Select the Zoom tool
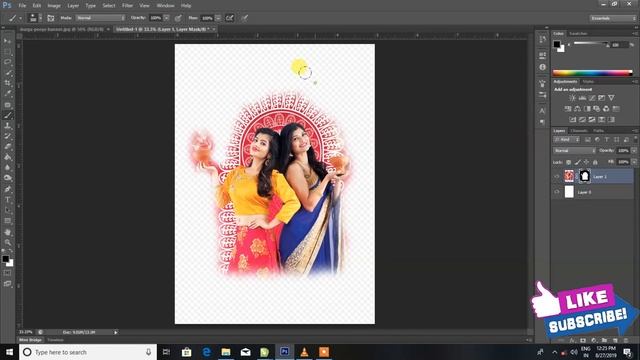The width and height of the screenshot is (640, 360). [7, 242]
